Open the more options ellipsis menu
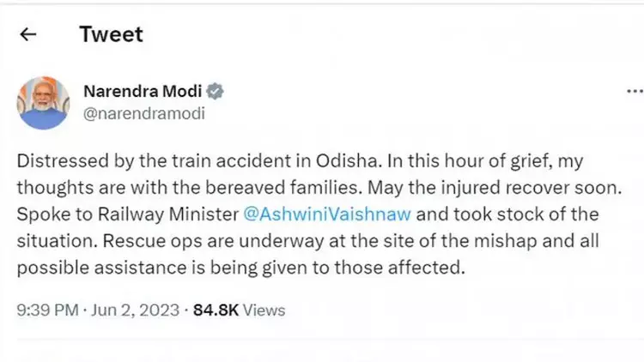This screenshot has width=644, height=362. click(x=635, y=91)
